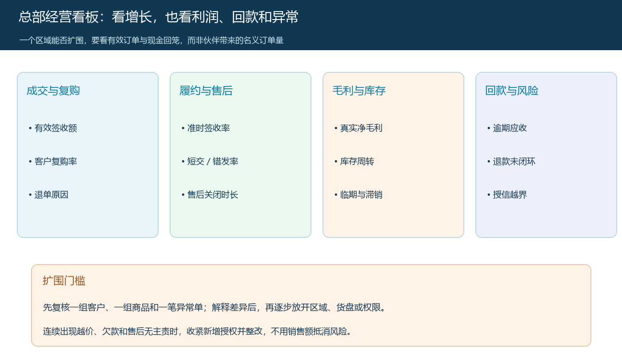Click the 回款与风险 card heading
The width and height of the screenshot is (622, 364).
[512, 91]
